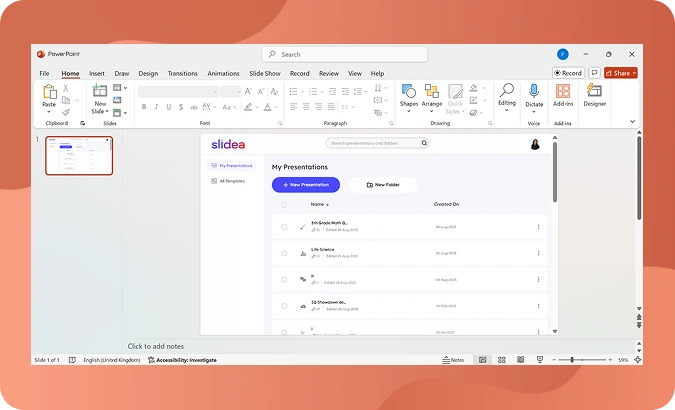The image size is (675, 410).
Task: Click the Editing magnifier icon
Action: click(507, 90)
